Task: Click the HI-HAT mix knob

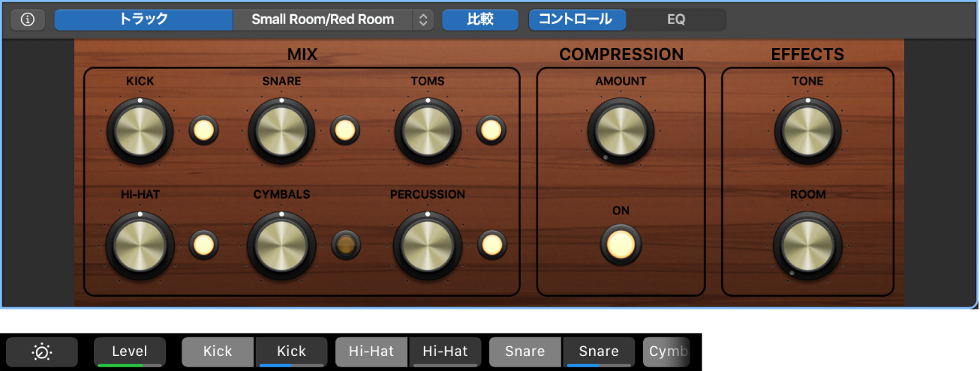Action: coord(140,244)
